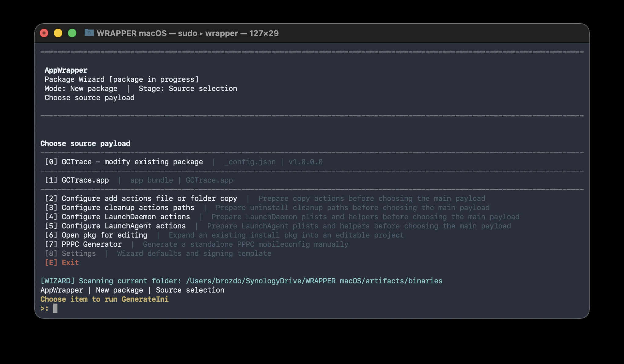Click 'Choose source payload' line under Mode

click(x=90, y=98)
